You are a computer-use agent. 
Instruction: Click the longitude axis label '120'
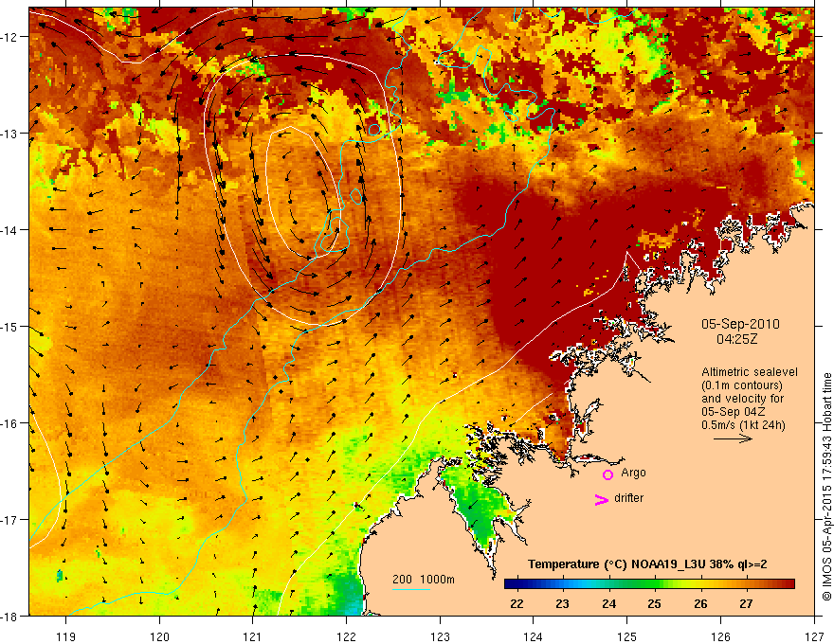159,636
